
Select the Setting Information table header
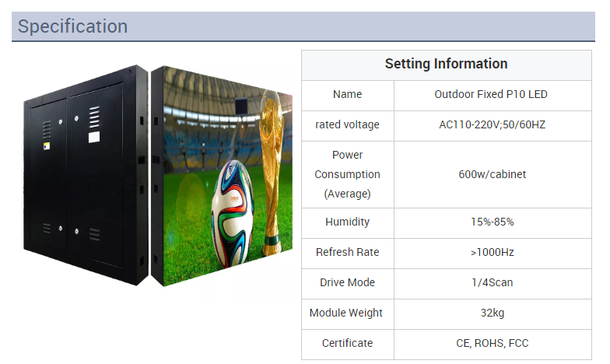pyautogui.click(x=446, y=64)
